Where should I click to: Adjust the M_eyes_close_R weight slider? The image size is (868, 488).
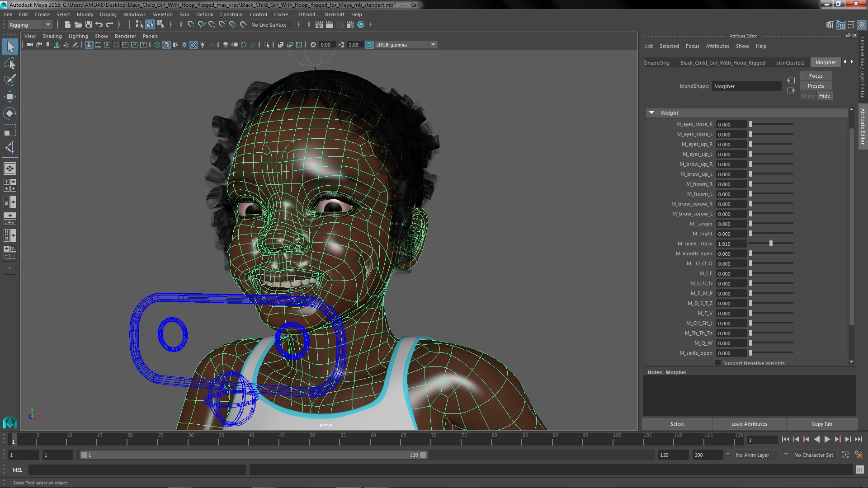click(770, 124)
